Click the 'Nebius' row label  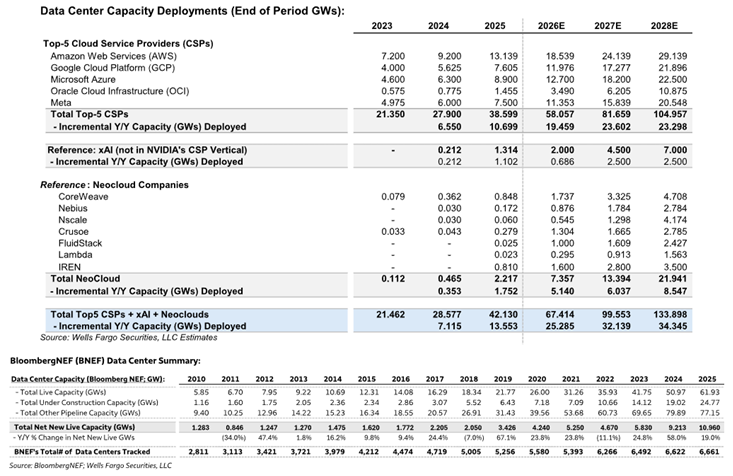click(x=73, y=209)
